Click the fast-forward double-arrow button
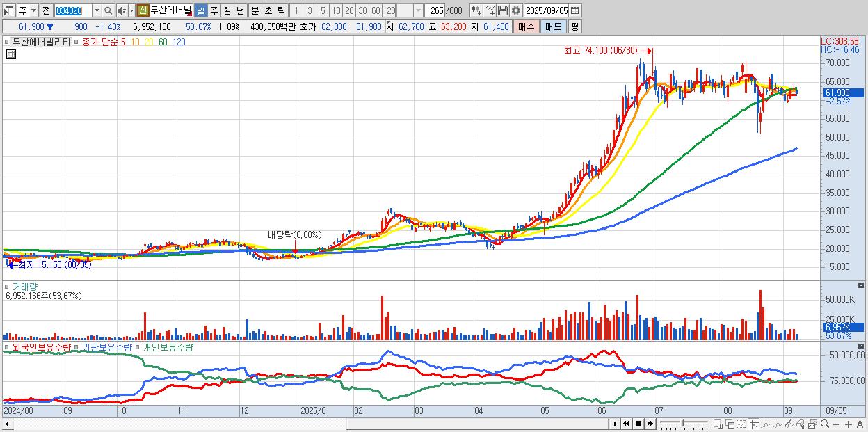The image size is (868, 432). [x=650, y=424]
